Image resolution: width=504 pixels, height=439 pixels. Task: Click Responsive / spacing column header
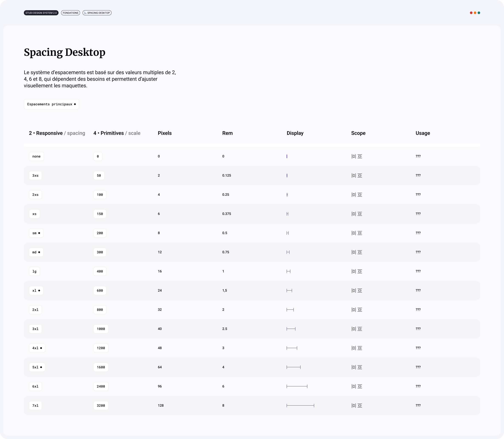point(57,133)
